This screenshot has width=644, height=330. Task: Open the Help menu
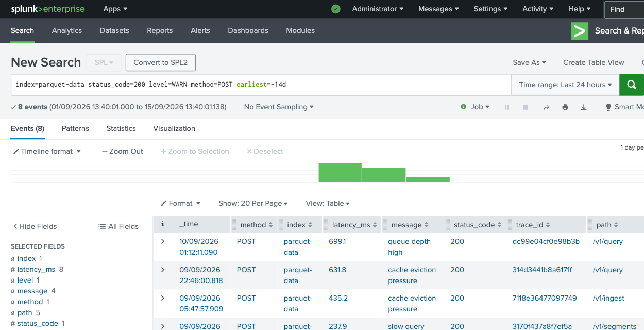[580, 9]
